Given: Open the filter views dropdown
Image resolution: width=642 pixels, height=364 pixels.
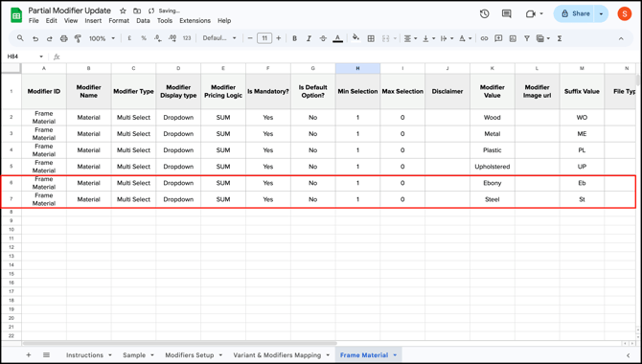Looking at the screenshot, I should 543,38.
